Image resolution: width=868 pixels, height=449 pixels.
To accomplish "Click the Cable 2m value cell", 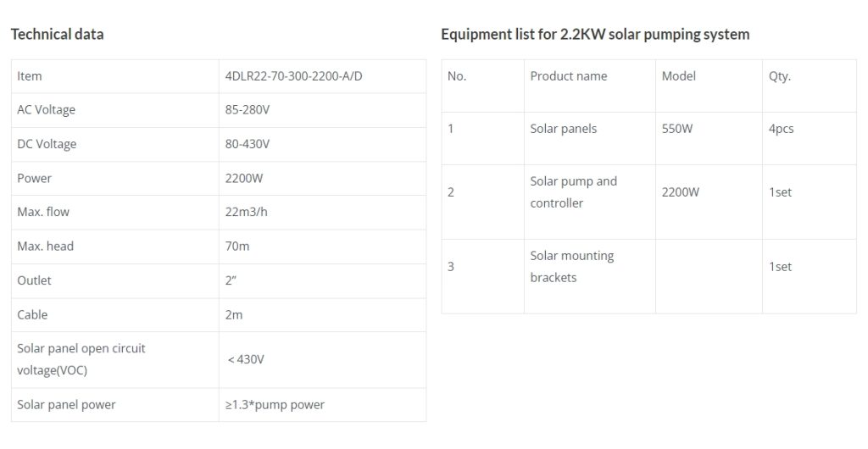I will tap(322, 315).
